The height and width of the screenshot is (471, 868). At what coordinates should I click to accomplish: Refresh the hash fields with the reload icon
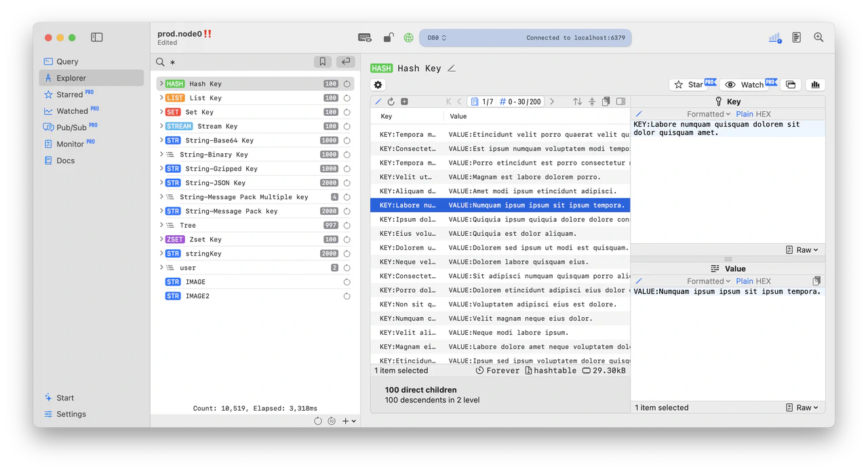(391, 101)
